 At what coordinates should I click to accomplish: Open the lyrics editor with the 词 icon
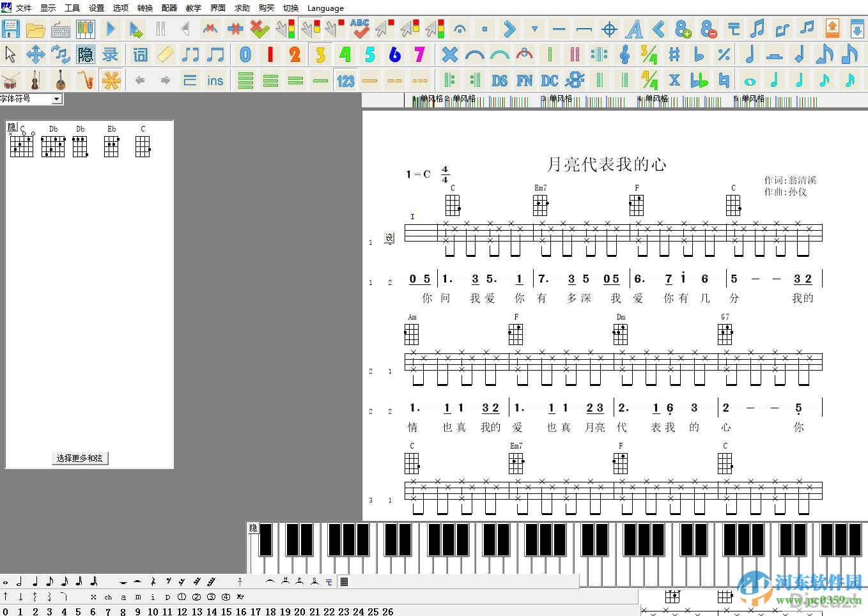pos(140,55)
